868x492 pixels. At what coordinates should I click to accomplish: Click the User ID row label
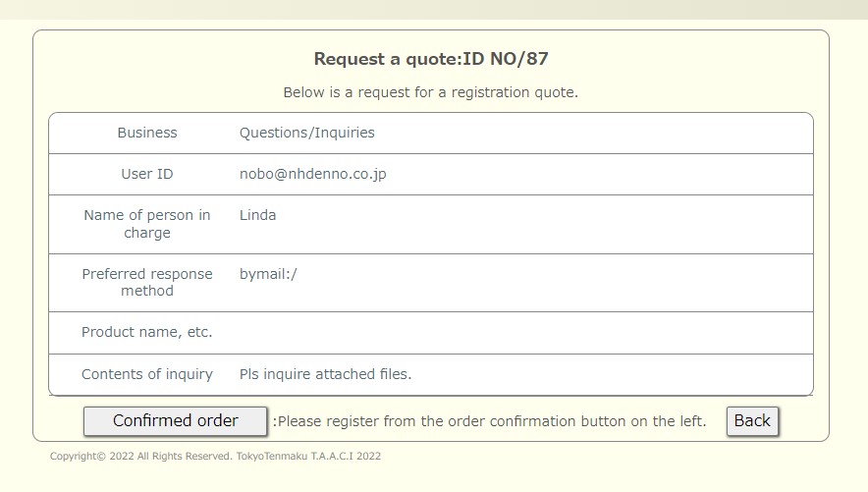coord(147,174)
